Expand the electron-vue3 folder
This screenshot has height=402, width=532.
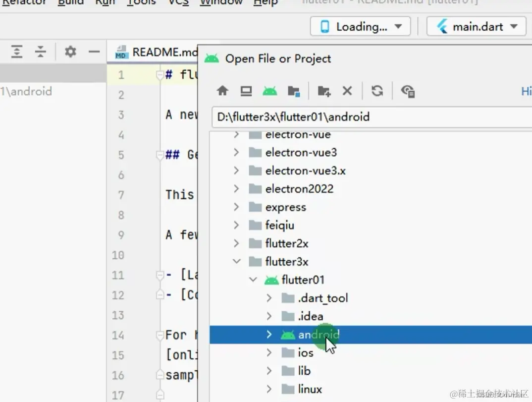[236, 153]
